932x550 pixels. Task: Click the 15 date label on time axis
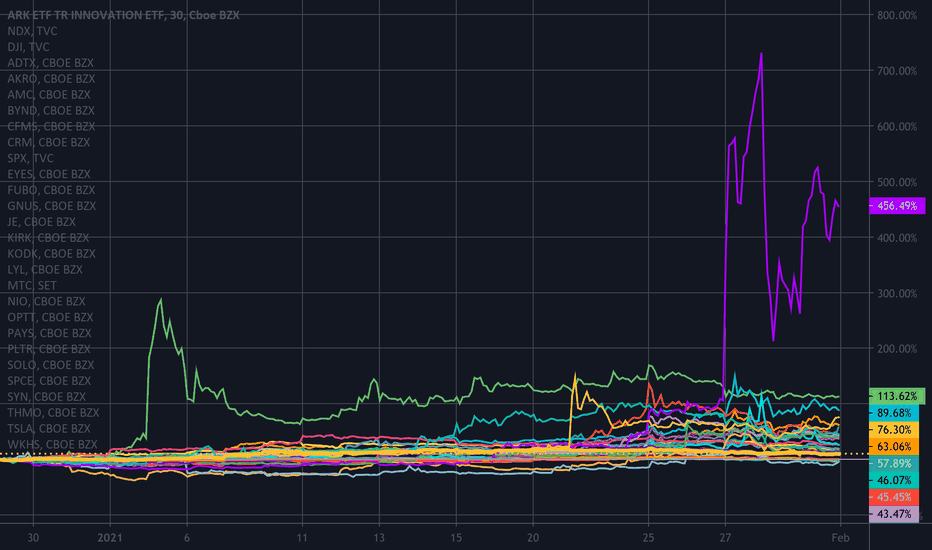(x=456, y=538)
